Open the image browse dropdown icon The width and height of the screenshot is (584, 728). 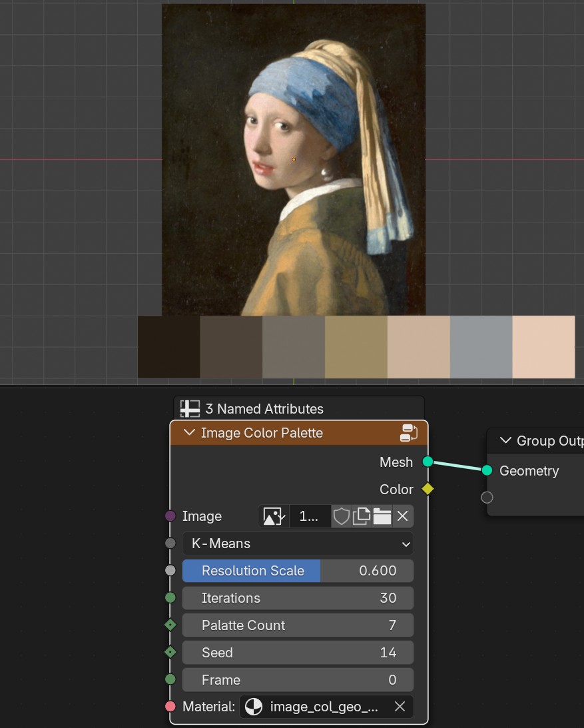(x=274, y=516)
